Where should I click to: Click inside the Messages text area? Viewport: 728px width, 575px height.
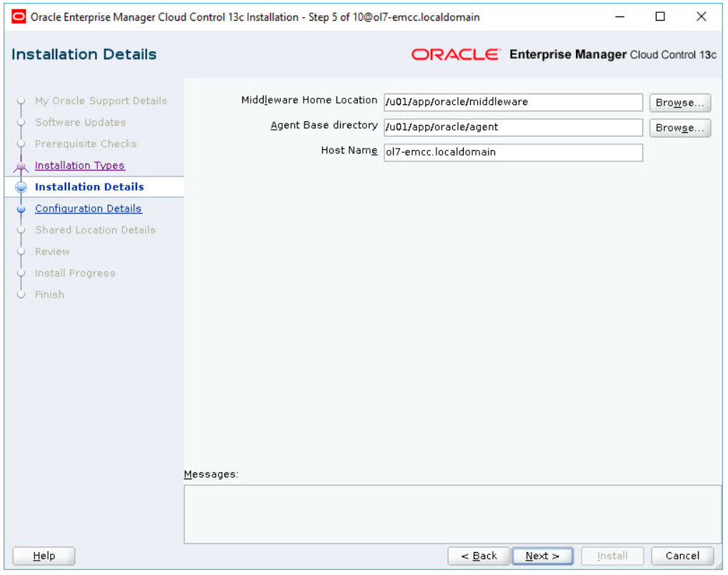point(453,514)
